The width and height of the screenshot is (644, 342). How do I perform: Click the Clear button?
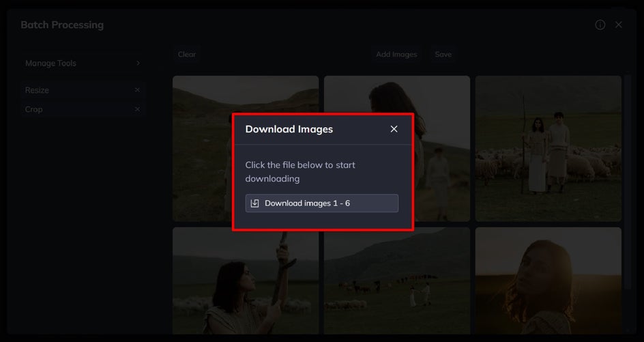[x=187, y=54]
